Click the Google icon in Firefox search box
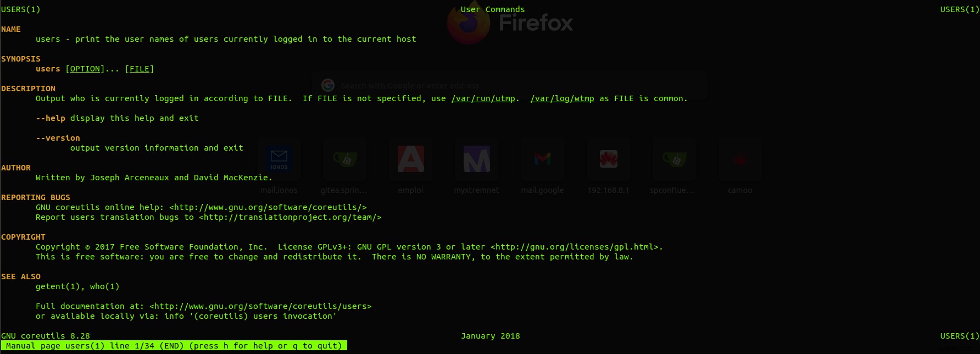This screenshot has height=354, width=980. pyautogui.click(x=328, y=85)
